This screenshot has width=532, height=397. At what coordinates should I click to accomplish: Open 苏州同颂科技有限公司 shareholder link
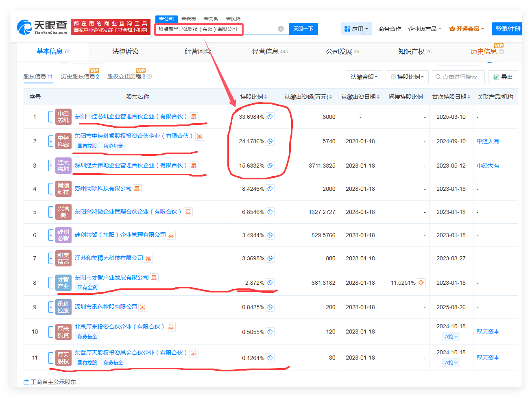pyautogui.click(x=103, y=189)
